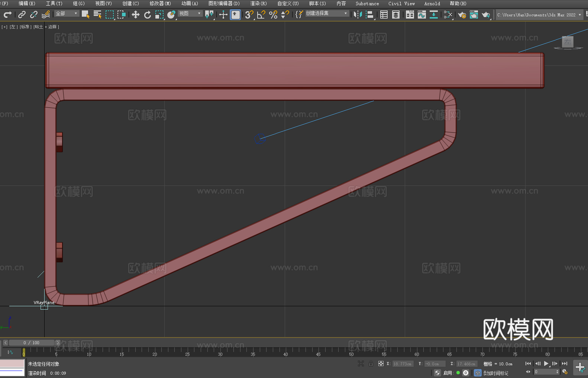Viewport: 588px width, 378px height.
Task: Toggle Window/Crossing selection mode
Action: click(122, 14)
